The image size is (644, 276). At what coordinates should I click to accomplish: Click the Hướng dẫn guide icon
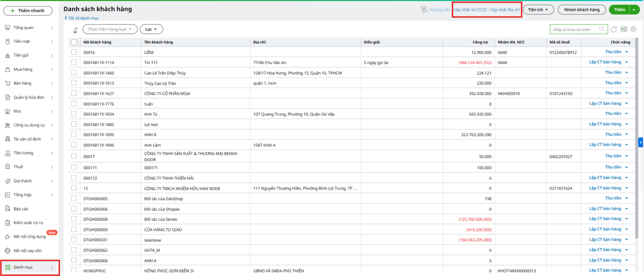click(x=424, y=10)
